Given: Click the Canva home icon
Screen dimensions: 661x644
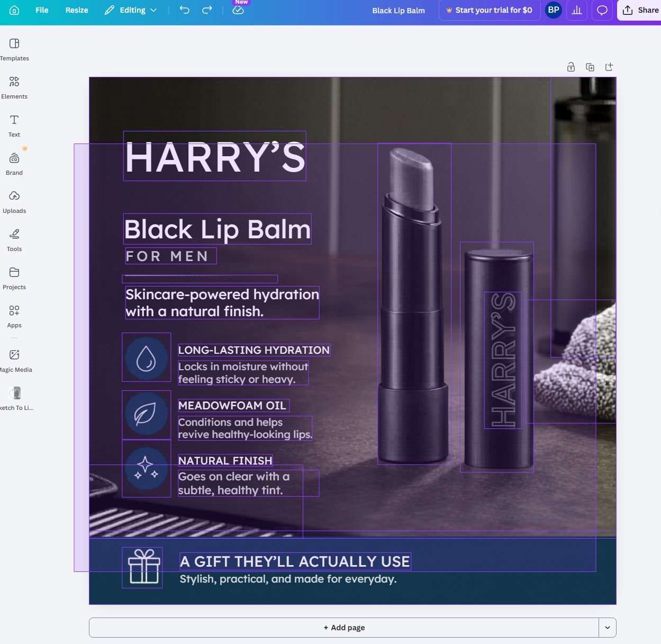Looking at the screenshot, I should pyautogui.click(x=14, y=10).
